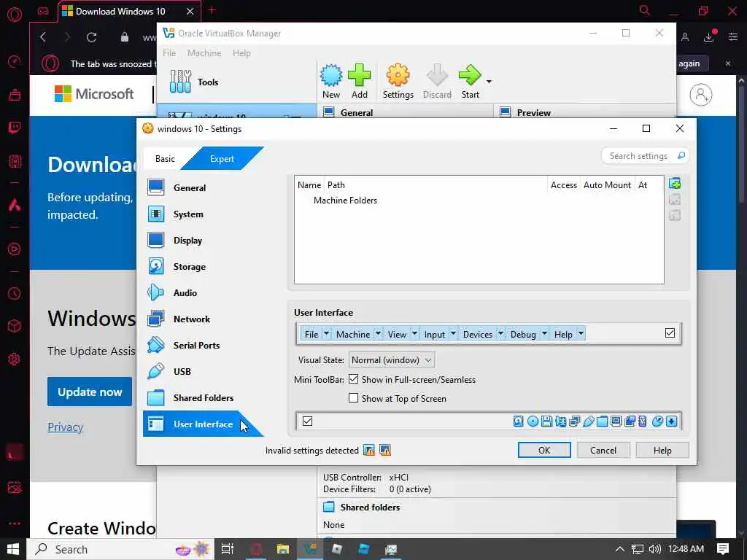Click the New machine toolbar icon
The width and height of the screenshot is (747, 560).
pyautogui.click(x=331, y=82)
